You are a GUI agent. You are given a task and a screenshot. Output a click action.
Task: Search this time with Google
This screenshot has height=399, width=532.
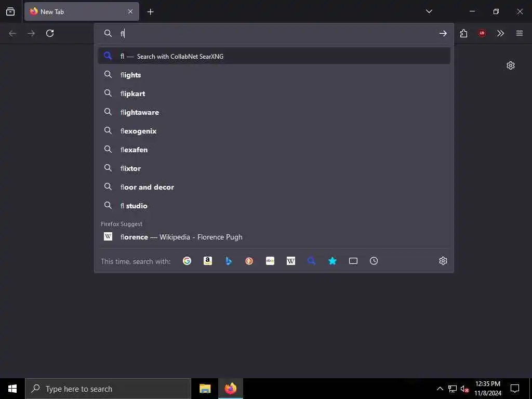187,261
